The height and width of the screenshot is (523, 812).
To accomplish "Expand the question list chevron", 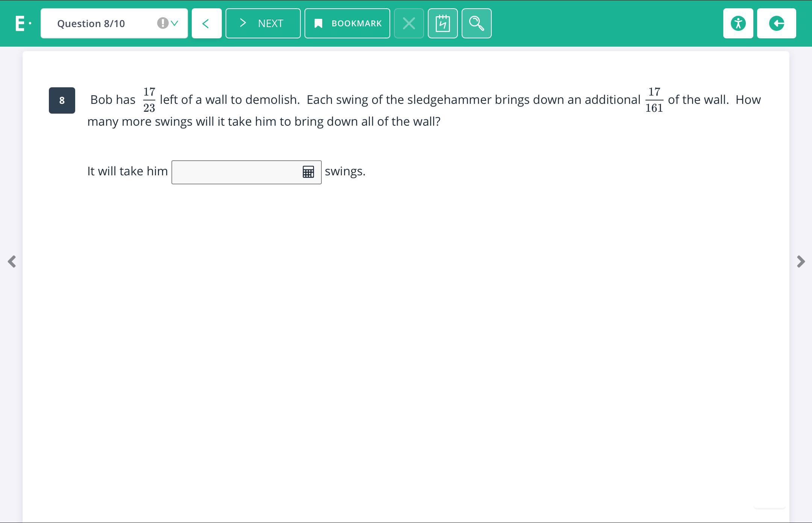I will click(174, 23).
